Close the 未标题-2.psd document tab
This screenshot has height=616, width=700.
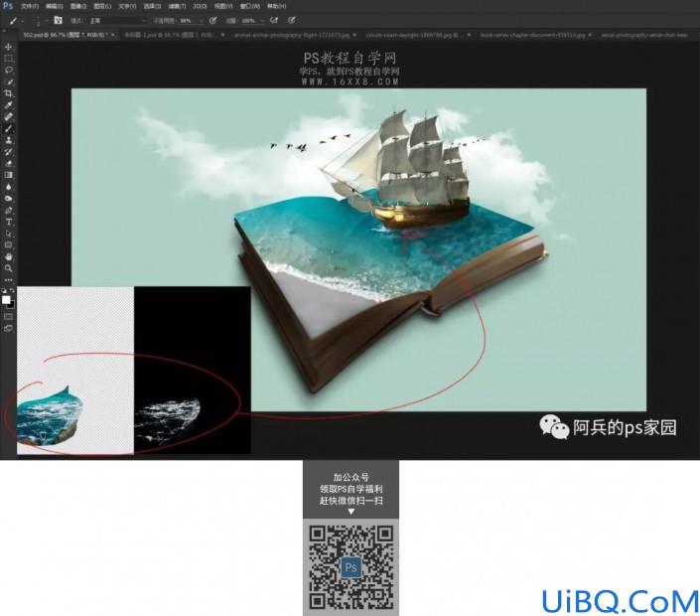tap(222, 35)
